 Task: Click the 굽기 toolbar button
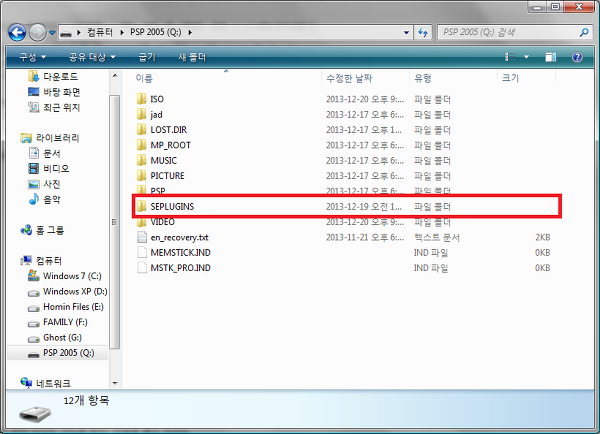pyautogui.click(x=147, y=57)
